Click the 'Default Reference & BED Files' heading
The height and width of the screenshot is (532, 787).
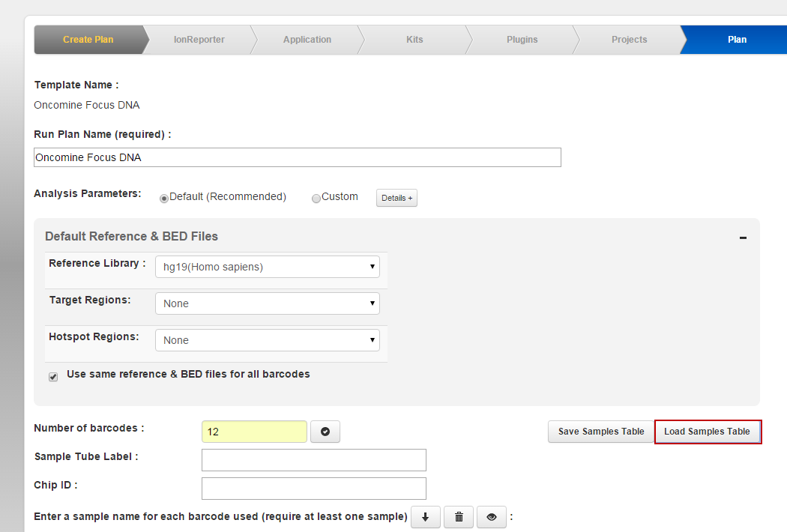[x=131, y=236]
